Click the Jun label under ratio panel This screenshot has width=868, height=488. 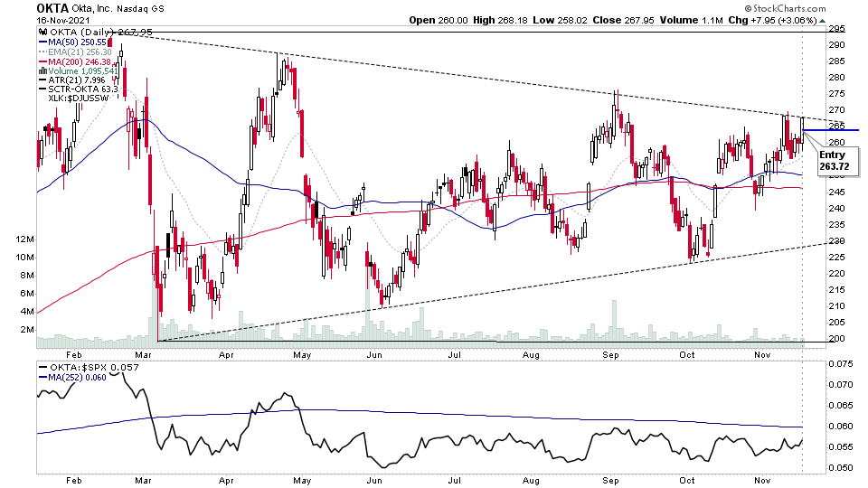click(x=374, y=480)
